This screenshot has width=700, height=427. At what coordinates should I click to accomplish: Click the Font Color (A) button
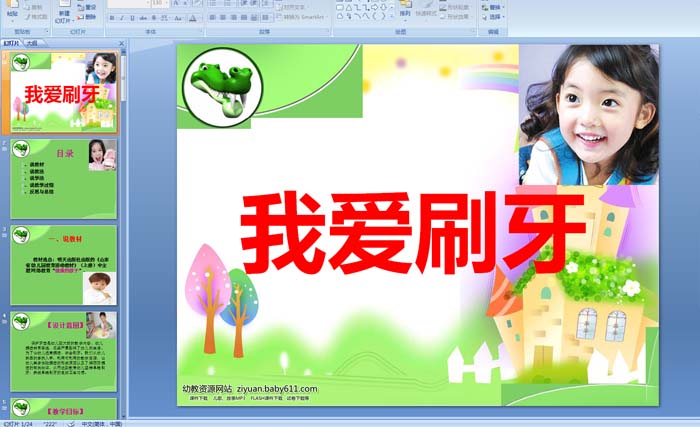(193, 18)
